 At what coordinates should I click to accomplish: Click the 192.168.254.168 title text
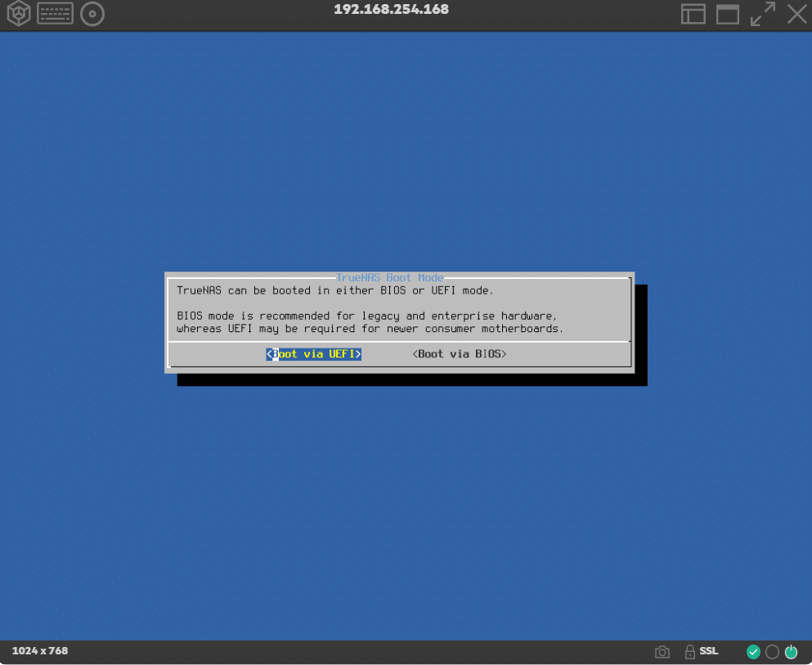coord(392,9)
